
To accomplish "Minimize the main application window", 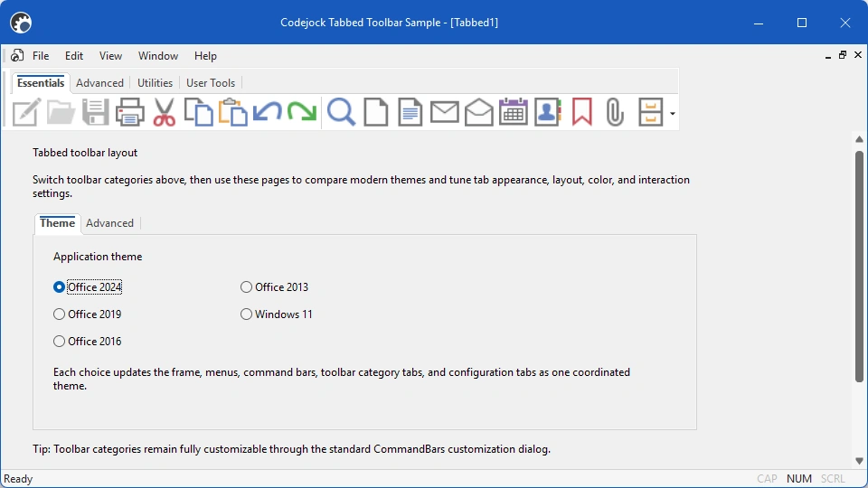I will click(x=759, y=23).
